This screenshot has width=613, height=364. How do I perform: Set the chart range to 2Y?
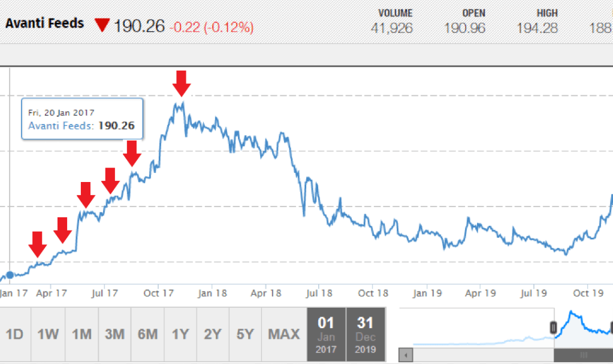[213, 334]
